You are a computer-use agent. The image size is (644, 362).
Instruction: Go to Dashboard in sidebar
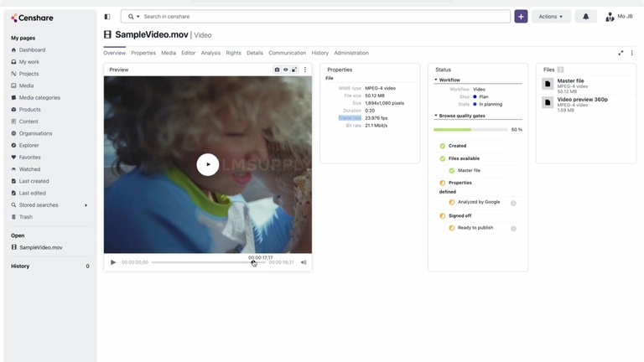tap(32, 49)
